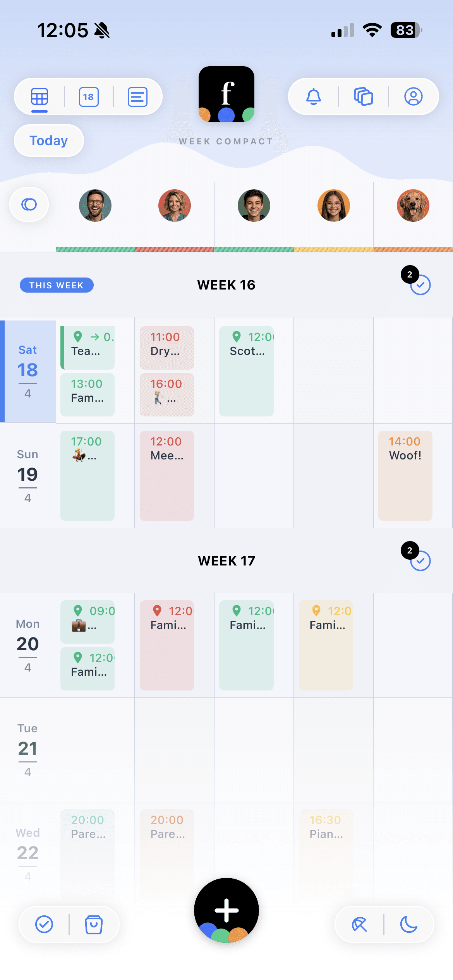Open the 12:00 Scot... event on Saturday
The image size is (453, 980).
[x=246, y=371]
